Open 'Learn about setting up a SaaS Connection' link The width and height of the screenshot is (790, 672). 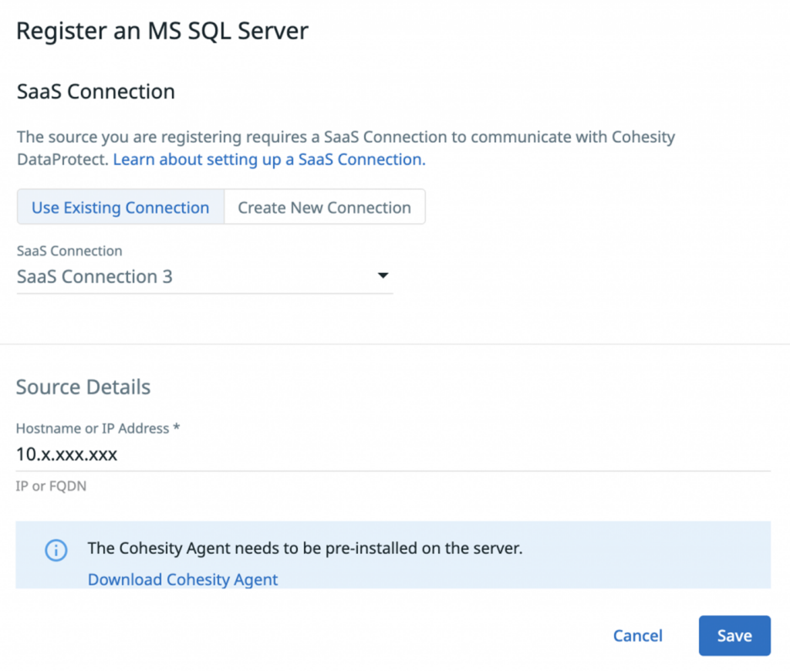pyautogui.click(x=269, y=160)
